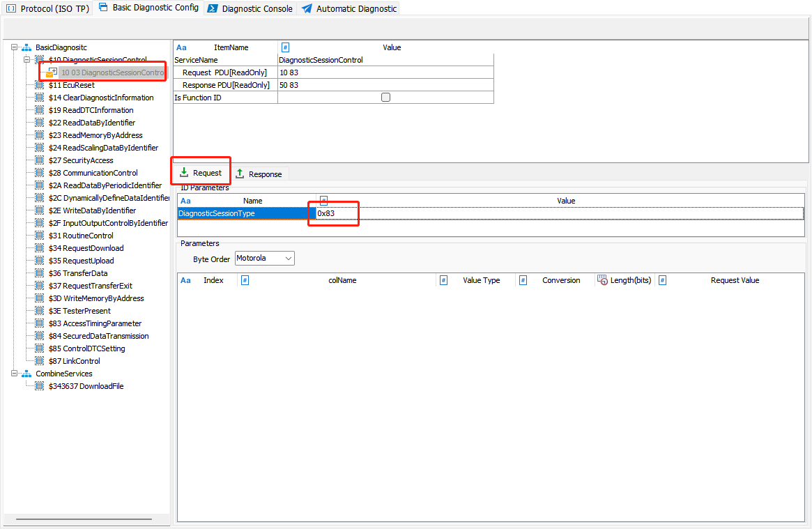The image size is (812, 529).
Task: Click the service icon beside $11 EcuReset
Action: [x=39, y=84]
